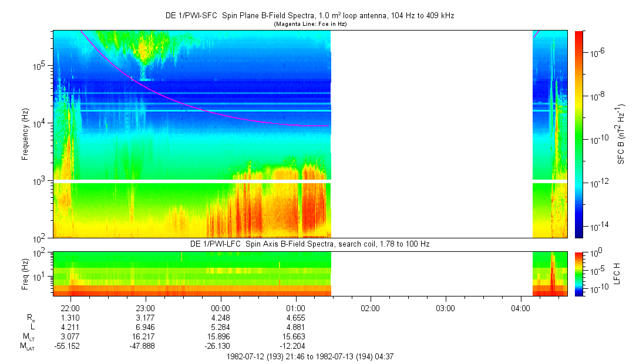Image resolution: width=636 pixels, height=364 pixels.
Task: Click the MLT value 16.217
Action: click(145, 336)
